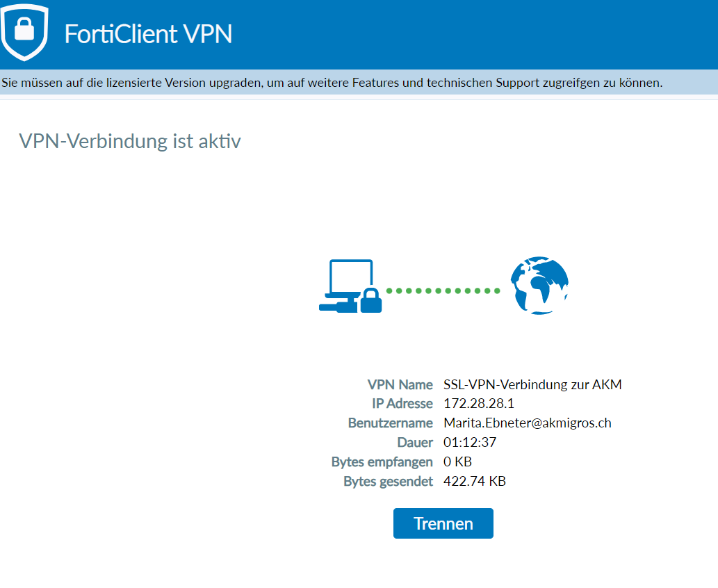Select the received bytes value 0 KB
Screen dimensions: 718x588
click(x=458, y=462)
